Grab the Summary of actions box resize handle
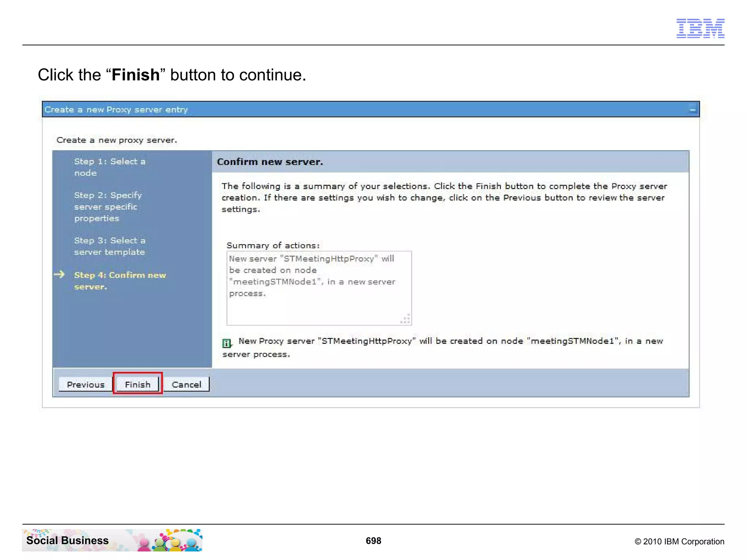This screenshot has height=560, width=747. (406, 319)
